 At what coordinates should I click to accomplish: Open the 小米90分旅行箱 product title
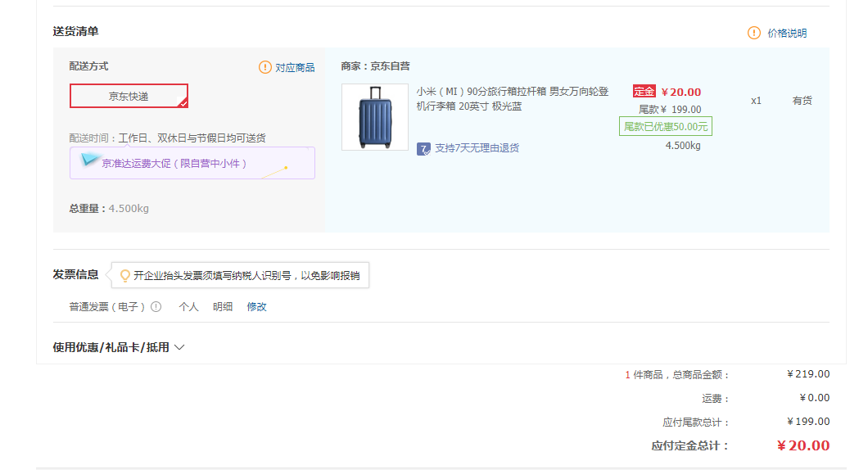click(513, 98)
